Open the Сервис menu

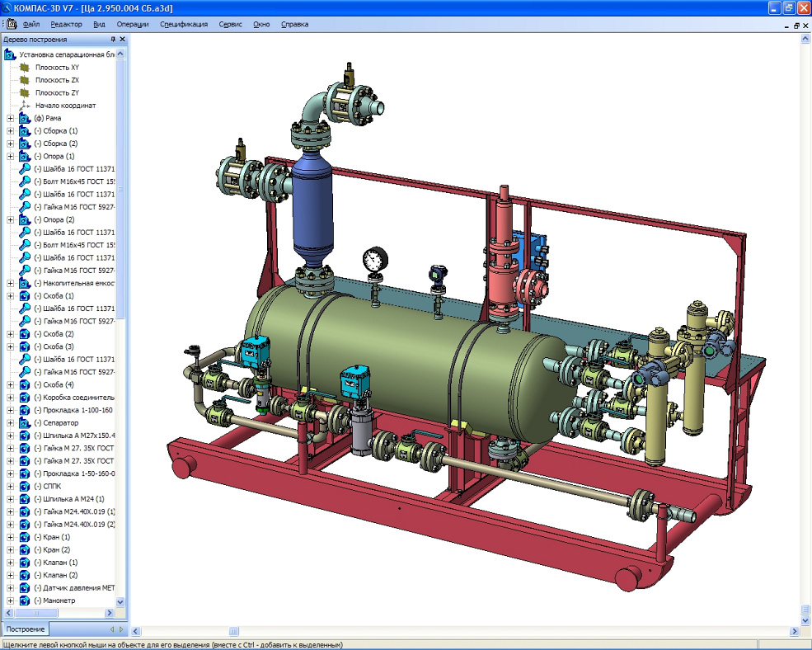231,24
